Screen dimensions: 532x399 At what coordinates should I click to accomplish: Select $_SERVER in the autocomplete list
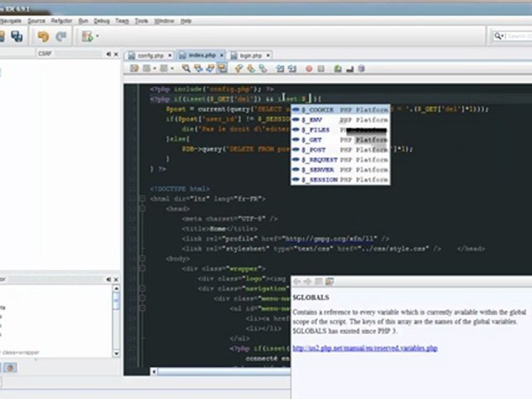[340, 170]
